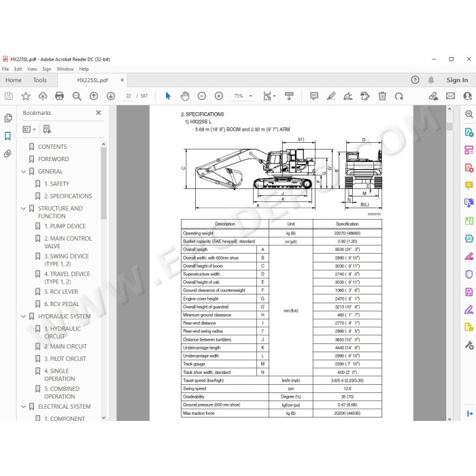Open the search magnifier in right pane
The width and height of the screenshot is (476, 476).
pyautogui.click(x=469, y=114)
